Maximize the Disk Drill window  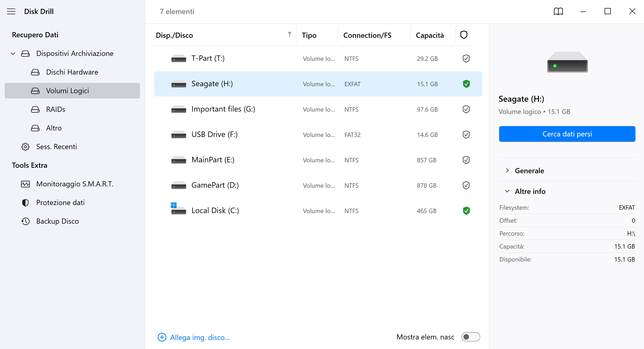[608, 11]
